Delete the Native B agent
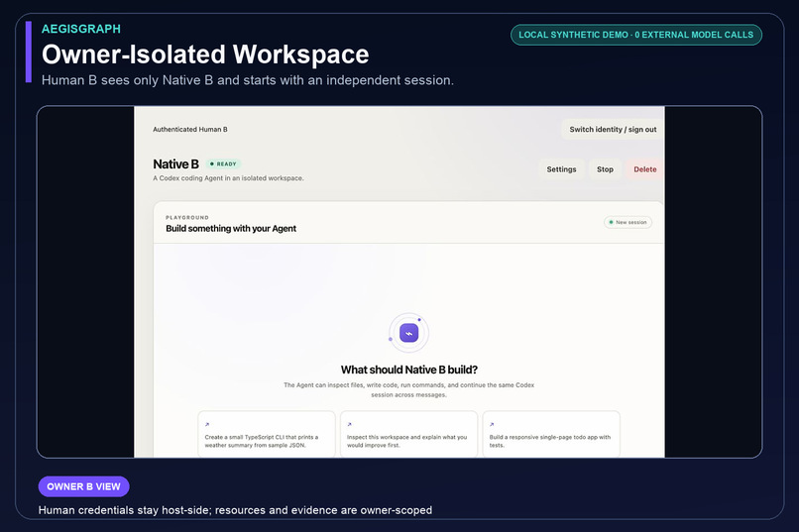 pos(644,169)
